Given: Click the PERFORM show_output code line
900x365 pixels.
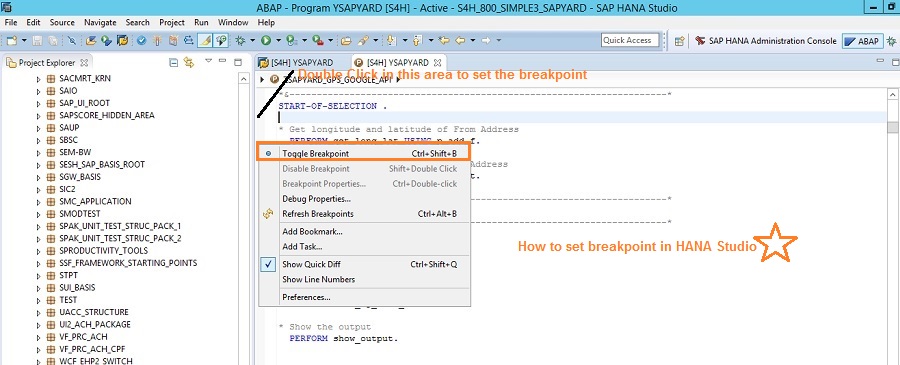Looking at the screenshot, I should point(343,338).
